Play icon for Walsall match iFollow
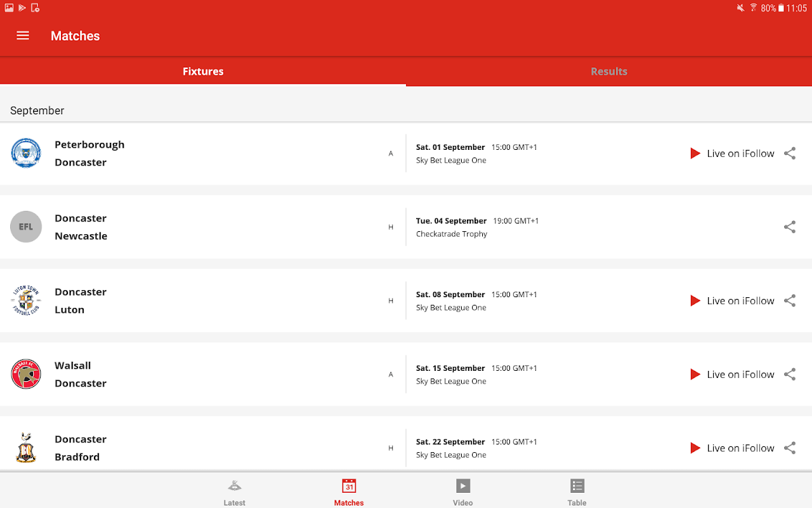The image size is (812, 508). (x=695, y=374)
